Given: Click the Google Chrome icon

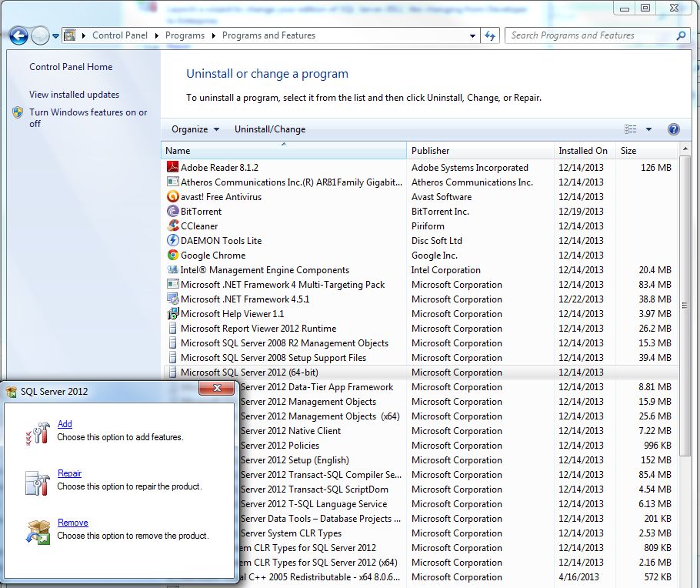Looking at the screenshot, I should coord(172,255).
